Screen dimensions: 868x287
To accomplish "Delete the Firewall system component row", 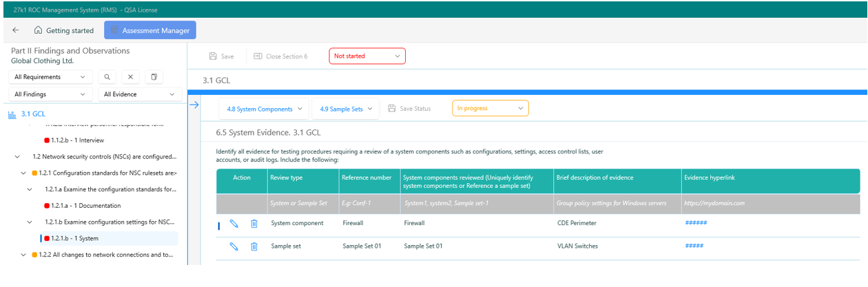I will point(254,224).
